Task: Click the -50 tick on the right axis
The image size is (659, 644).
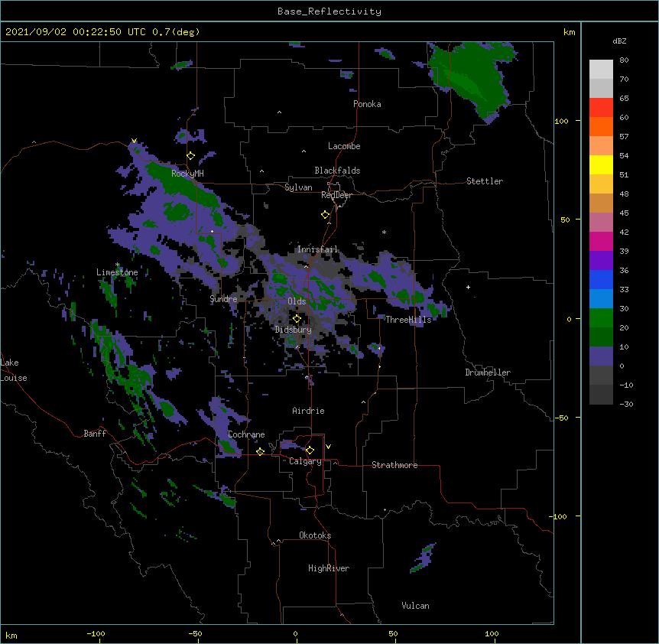Action: point(561,418)
